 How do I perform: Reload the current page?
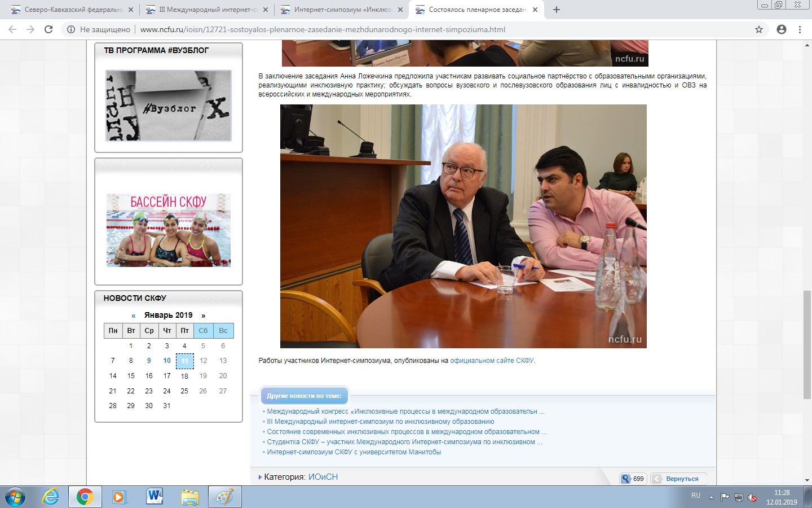point(48,29)
